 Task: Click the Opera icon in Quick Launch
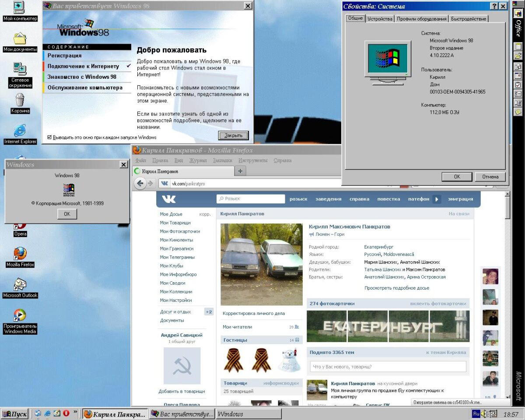click(x=66, y=413)
